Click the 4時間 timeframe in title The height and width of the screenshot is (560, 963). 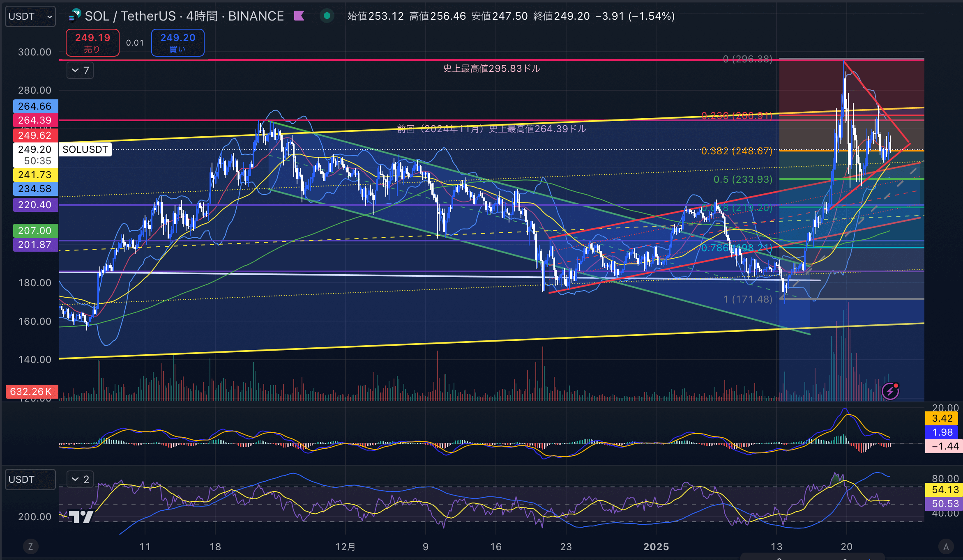[202, 16]
